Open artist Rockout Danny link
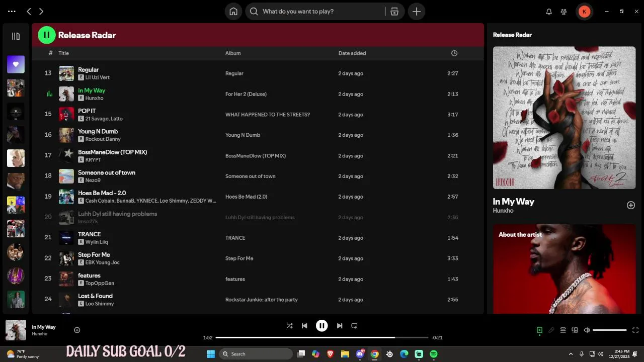This screenshot has height=362, width=644. [103, 139]
